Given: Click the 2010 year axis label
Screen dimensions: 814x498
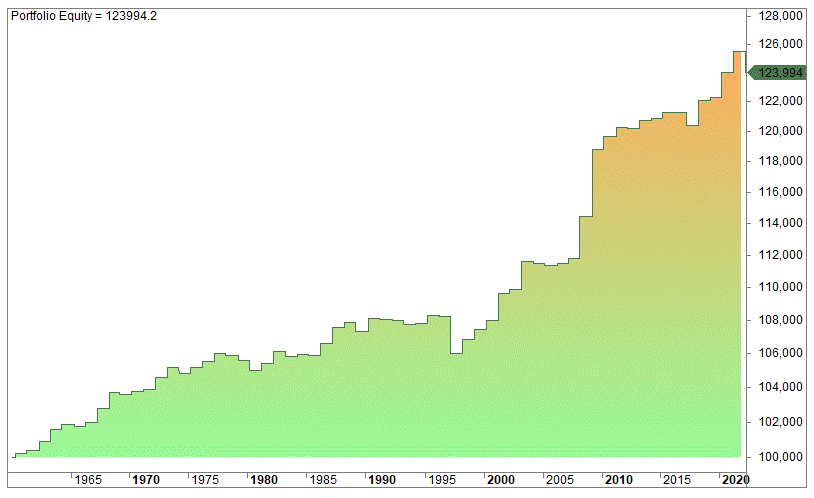Looking at the screenshot, I should click(x=618, y=480).
